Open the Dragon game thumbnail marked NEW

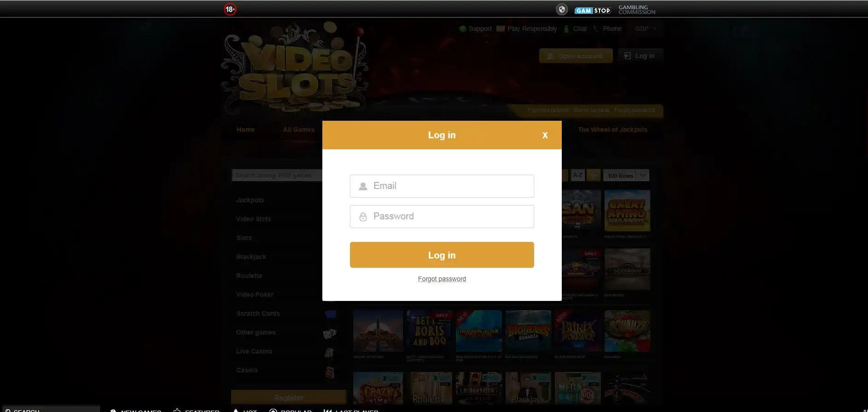479,331
